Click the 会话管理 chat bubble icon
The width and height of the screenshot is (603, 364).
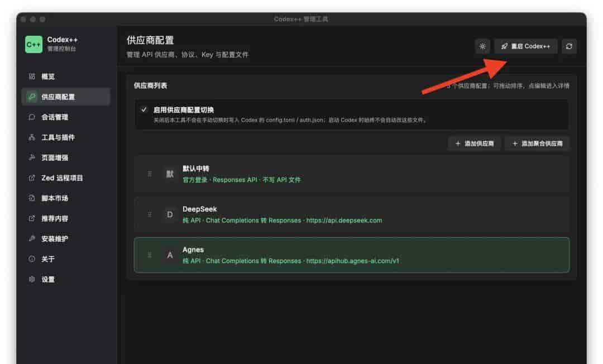[32, 117]
